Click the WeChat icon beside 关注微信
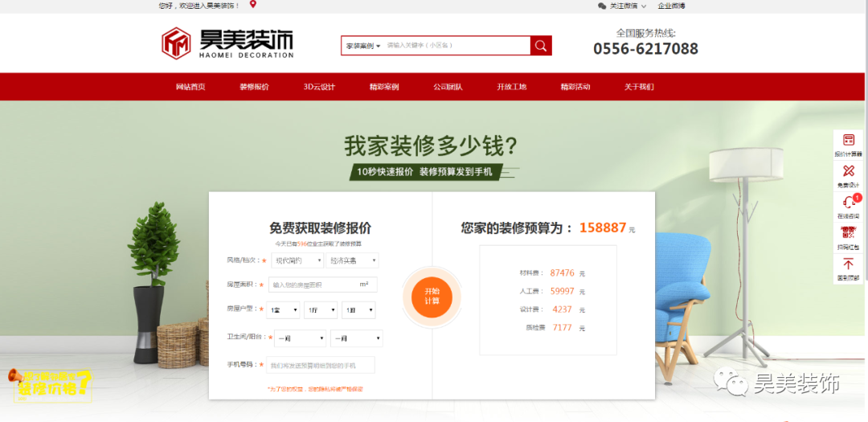 click(x=602, y=6)
